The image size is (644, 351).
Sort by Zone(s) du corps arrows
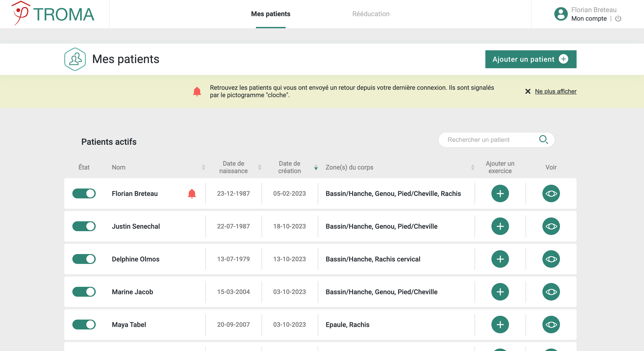click(x=473, y=167)
